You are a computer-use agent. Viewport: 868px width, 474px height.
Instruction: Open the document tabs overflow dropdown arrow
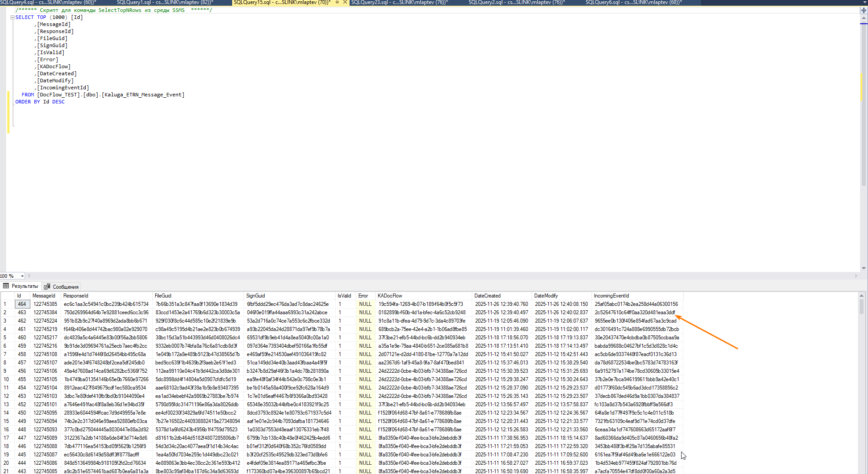pos(864,2)
